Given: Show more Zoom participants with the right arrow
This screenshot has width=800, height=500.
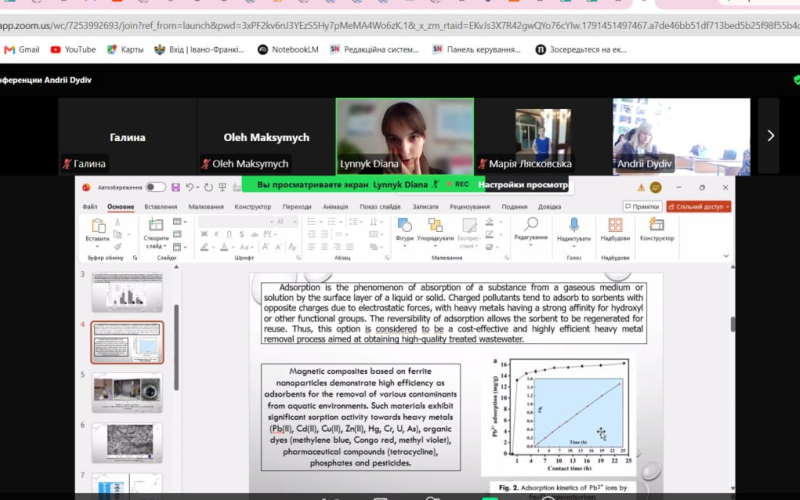Looking at the screenshot, I should pyautogui.click(x=770, y=136).
